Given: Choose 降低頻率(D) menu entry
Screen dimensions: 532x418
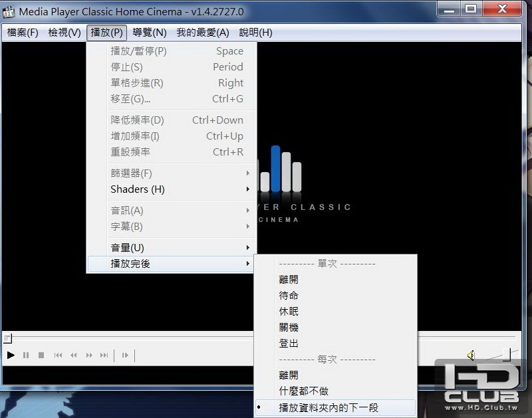Looking at the screenshot, I should coord(172,120).
